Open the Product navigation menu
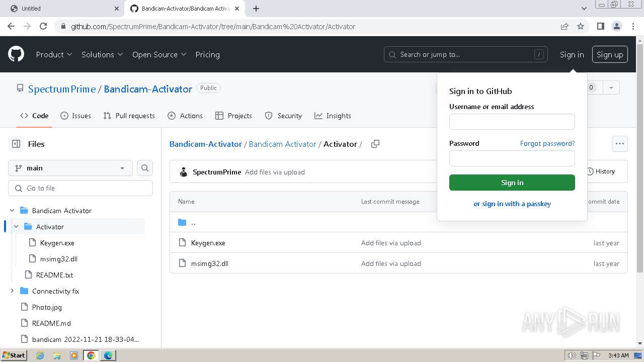644x362 pixels. tap(54, 54)
